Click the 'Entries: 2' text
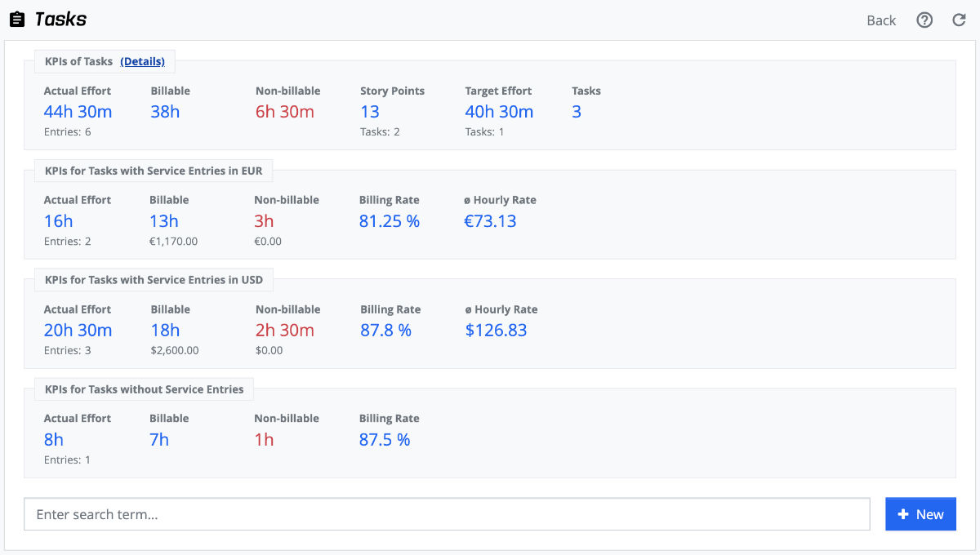 [67, 242]
